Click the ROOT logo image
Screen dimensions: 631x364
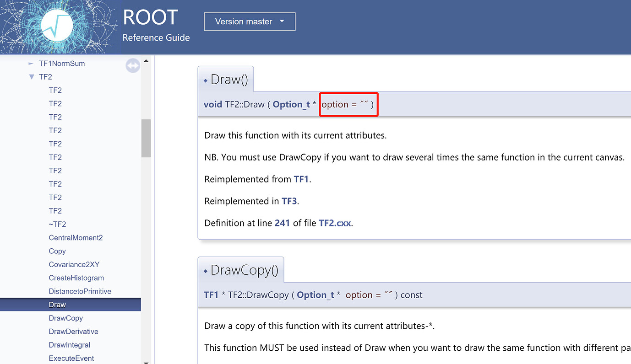pos(59,27)
